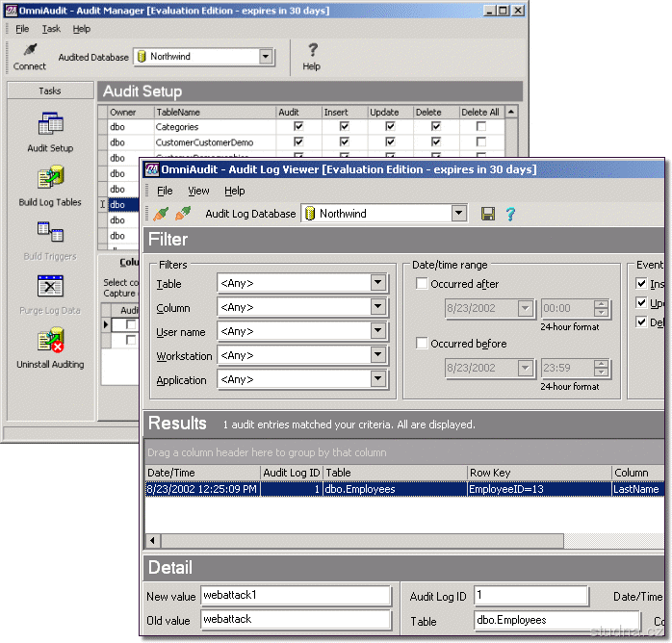Enable the Occurred before checkbox

423,344
